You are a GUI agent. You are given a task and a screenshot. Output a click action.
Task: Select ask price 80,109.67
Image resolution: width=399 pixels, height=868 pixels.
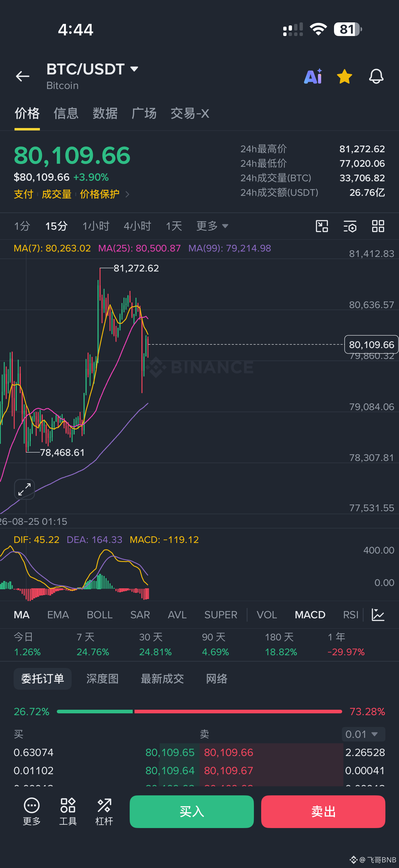coord(229,771)
